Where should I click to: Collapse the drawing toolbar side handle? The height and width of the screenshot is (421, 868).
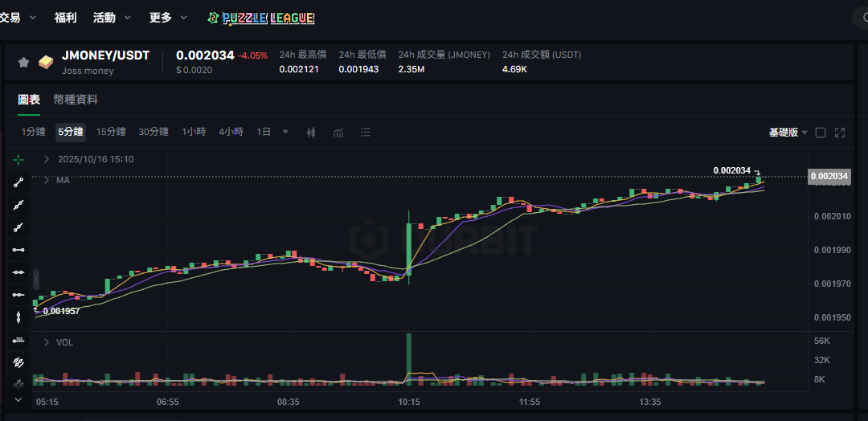[36, 280]
